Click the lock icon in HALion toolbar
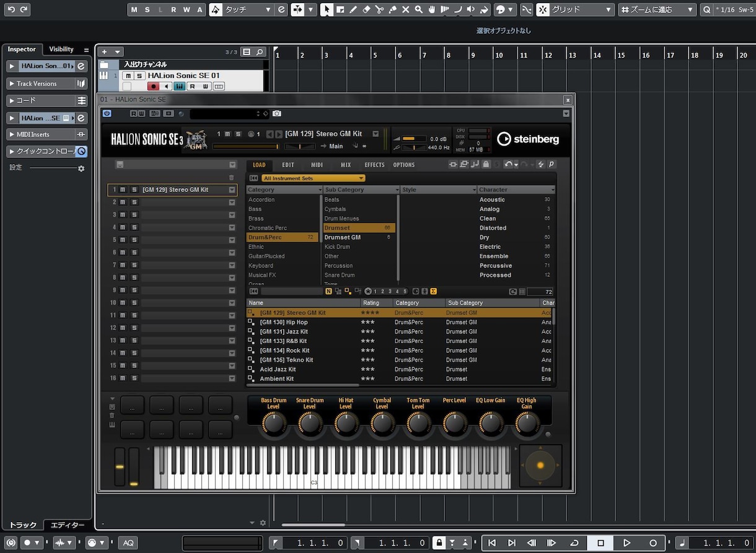The height and width of the screenshot is (553, 756). pos(486,164)
